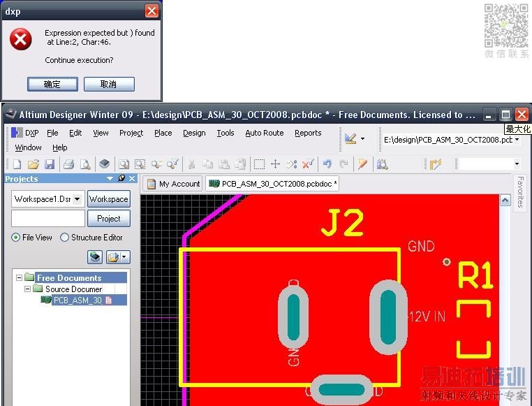Open the File menu
Image resolution: width=532 pixels, height=406 pixels.
click(52, 133)
